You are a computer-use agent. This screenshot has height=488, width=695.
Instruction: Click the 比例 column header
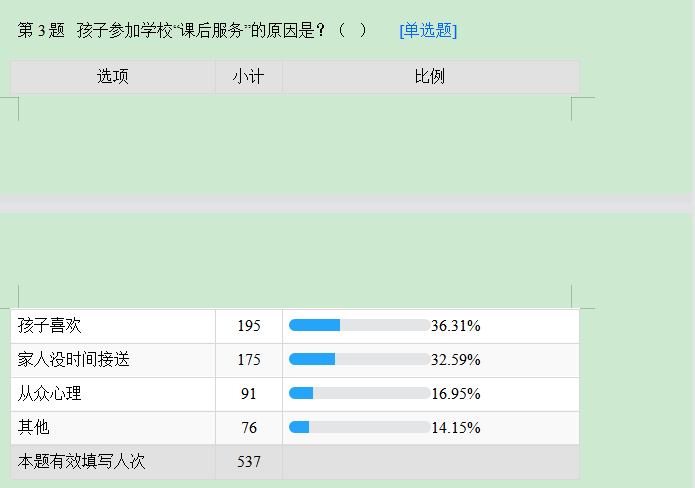pos(431,77)
